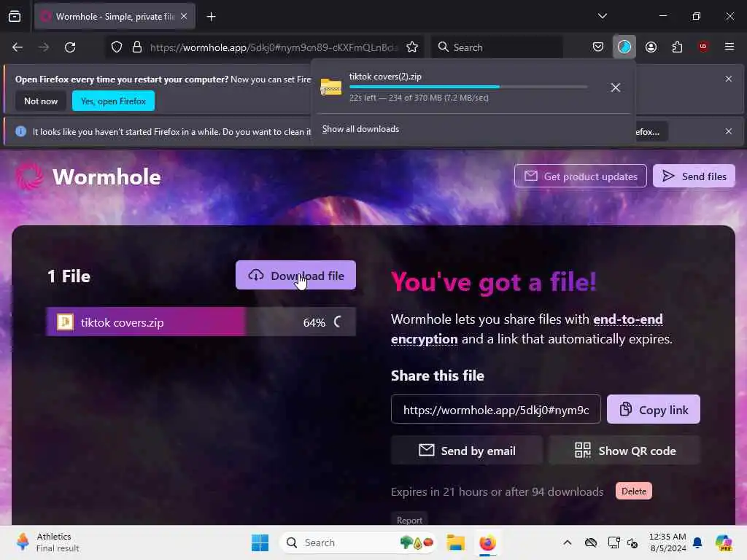Send by email
The height and width of the screenshot is (560, 747).
[x=466, y=451]
